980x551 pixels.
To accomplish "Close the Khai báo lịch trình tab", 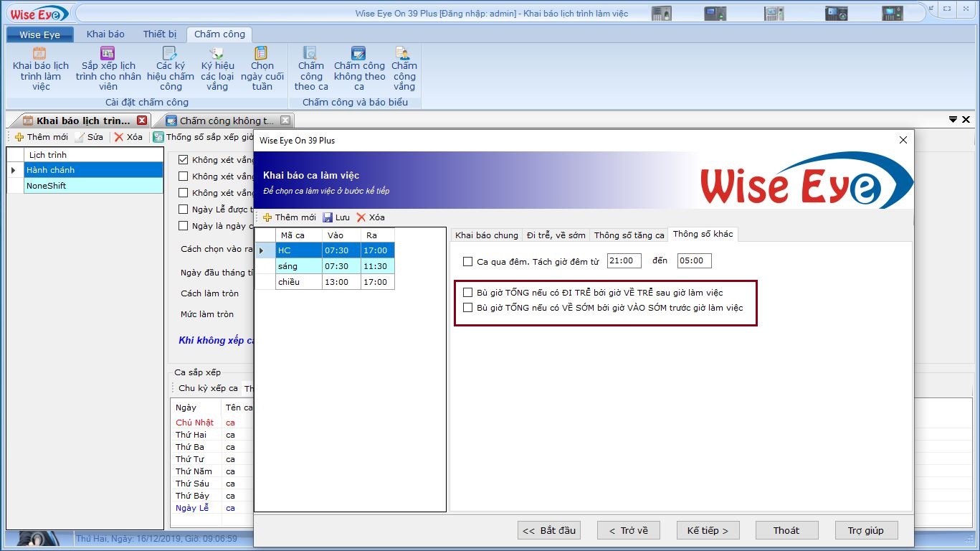I will 142,121.
